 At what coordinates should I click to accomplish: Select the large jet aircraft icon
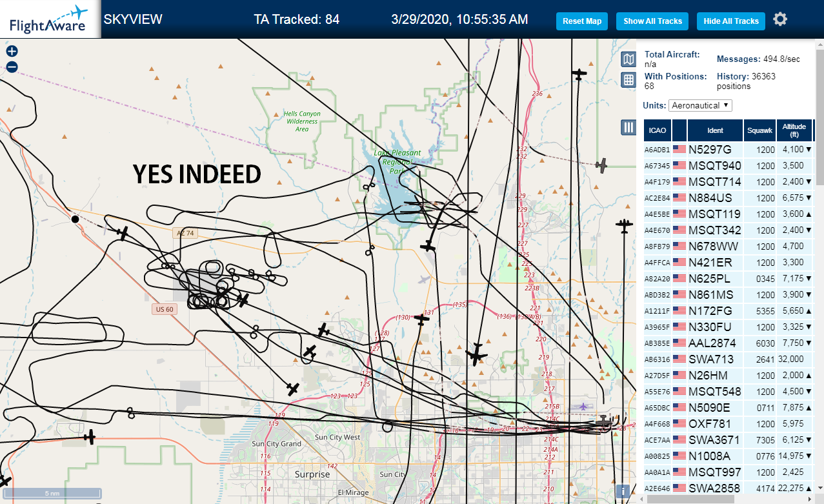point(476,354)
